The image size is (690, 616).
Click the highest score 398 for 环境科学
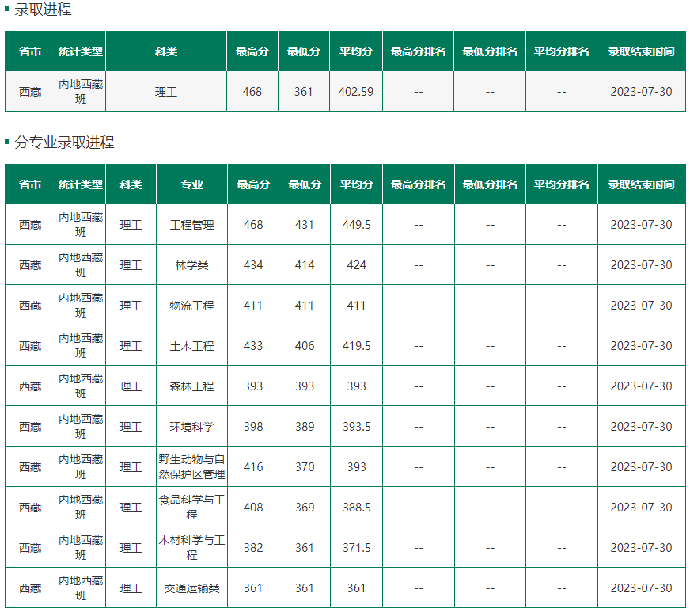[253, 427]
